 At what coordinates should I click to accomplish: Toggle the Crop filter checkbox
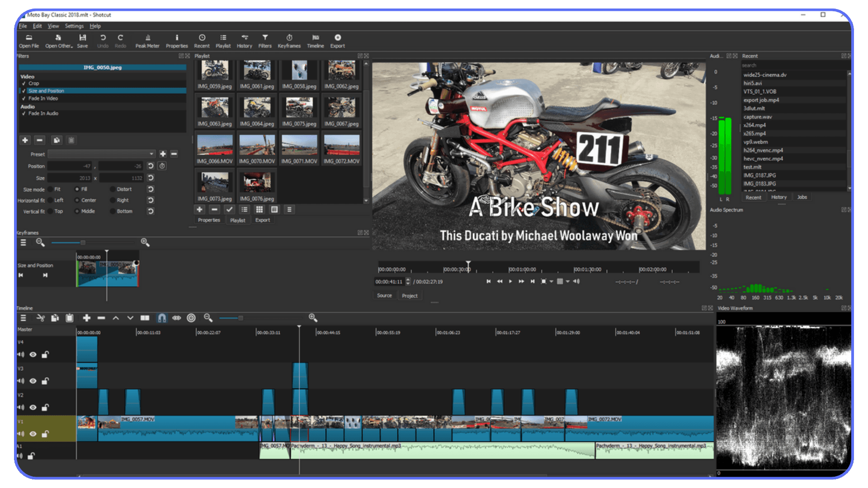[24, 83]
